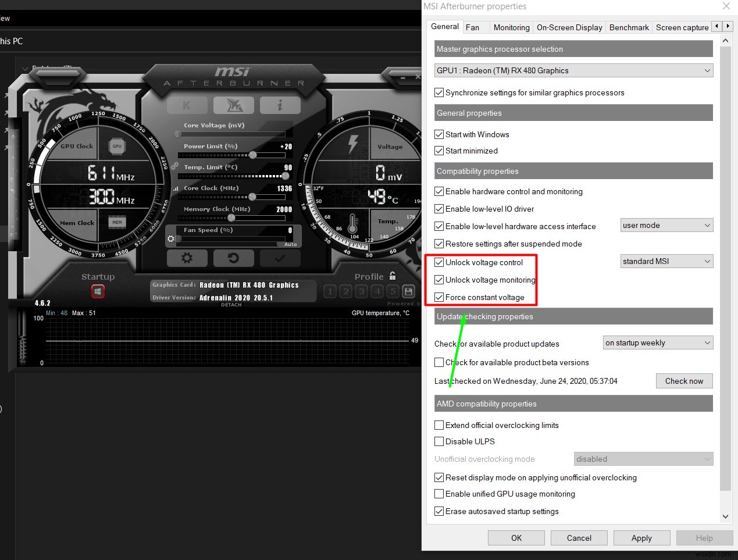
Task: Save profile with the floppy disk icon
Action: (x=408, y=291)
